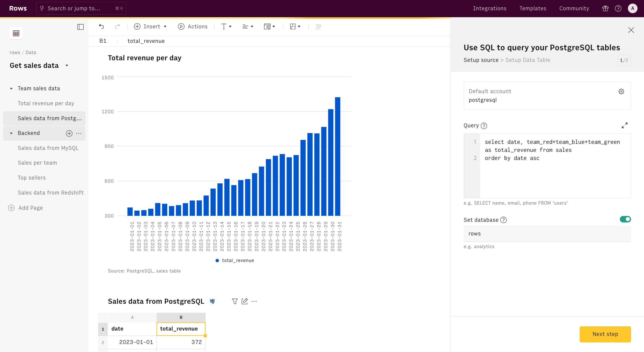Click the Insert button icon

(138, 26)
